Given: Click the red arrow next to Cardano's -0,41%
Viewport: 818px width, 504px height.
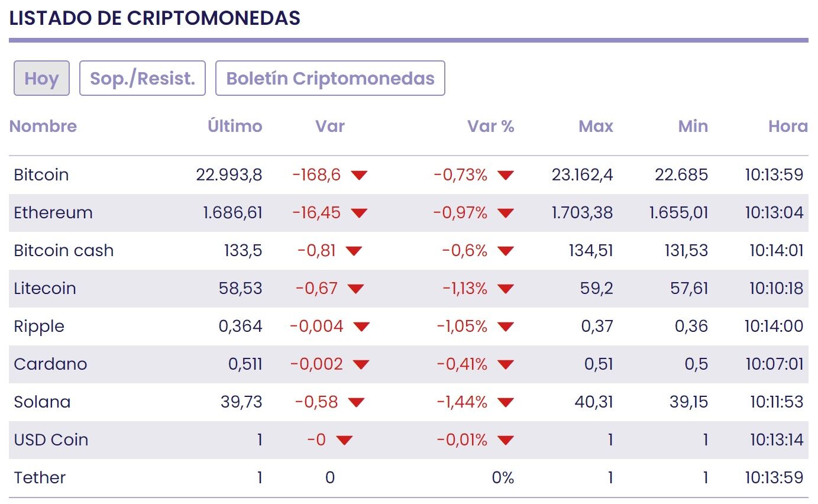Looking at the screenshot, I should 506,364.
